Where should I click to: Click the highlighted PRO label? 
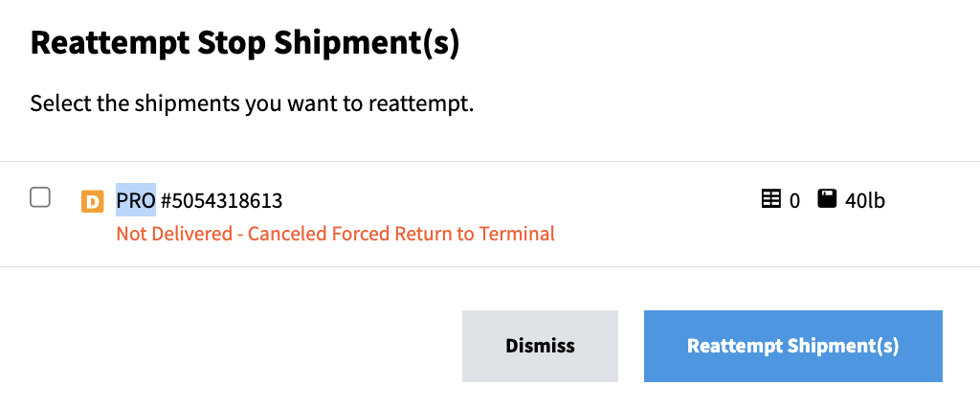point(136,201)
